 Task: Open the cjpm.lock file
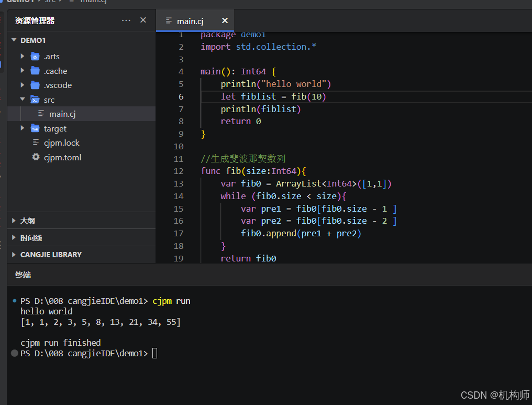(x=61, y=143)
